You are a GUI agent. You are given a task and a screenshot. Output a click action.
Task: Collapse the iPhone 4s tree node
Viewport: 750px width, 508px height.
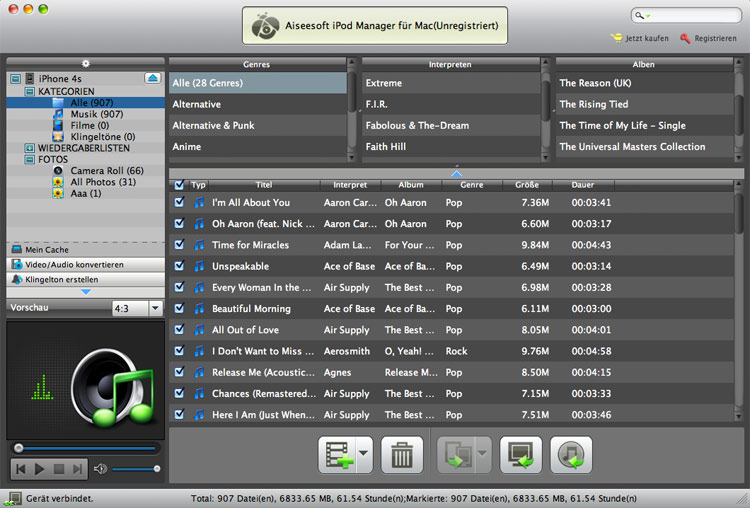[x=16, y=78]
